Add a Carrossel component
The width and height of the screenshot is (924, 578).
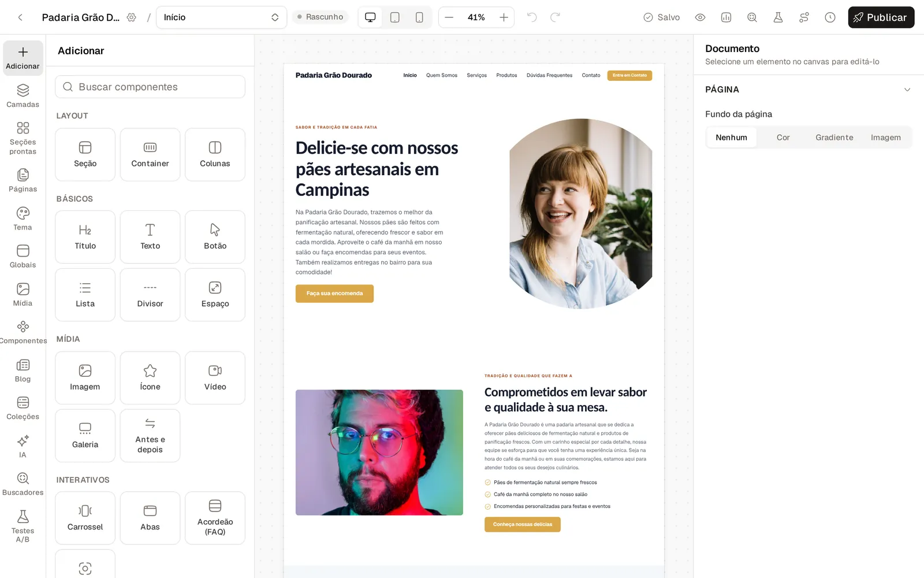pyautogui.click(x=85, y=518)
